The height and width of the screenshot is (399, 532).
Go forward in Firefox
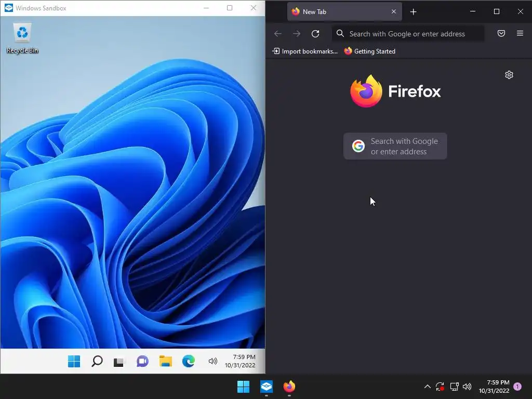click(x=297, y=33)
